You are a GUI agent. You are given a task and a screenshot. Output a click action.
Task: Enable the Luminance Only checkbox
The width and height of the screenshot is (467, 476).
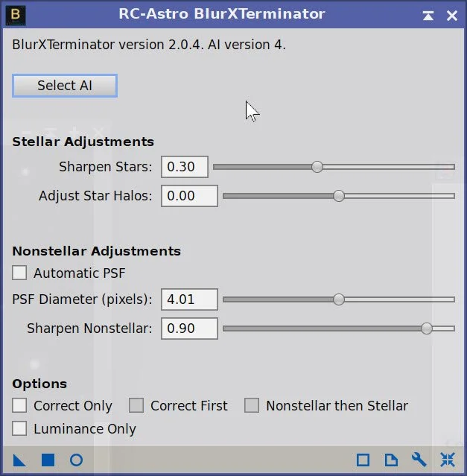[x=19, y=428]
